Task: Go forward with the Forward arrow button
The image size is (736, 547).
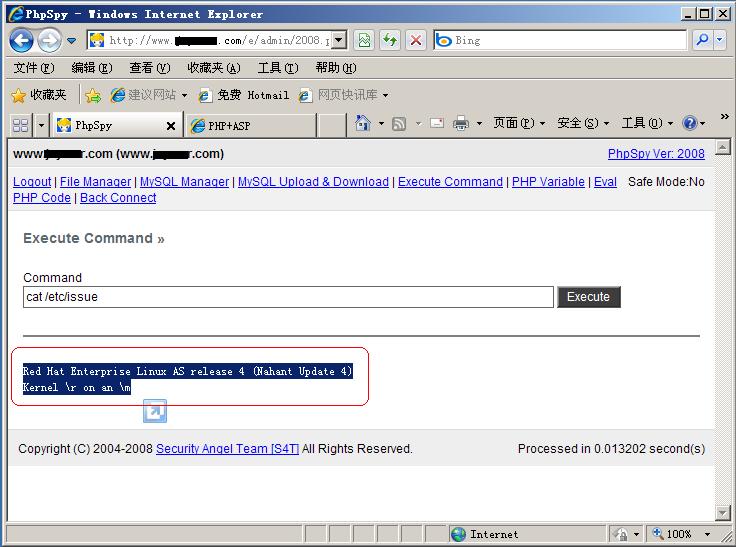Action: pos(49,40)
